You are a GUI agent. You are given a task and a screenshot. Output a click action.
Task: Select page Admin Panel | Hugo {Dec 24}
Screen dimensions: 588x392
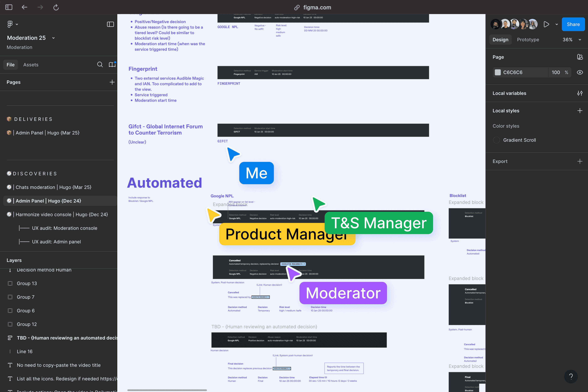pos(60,201)
